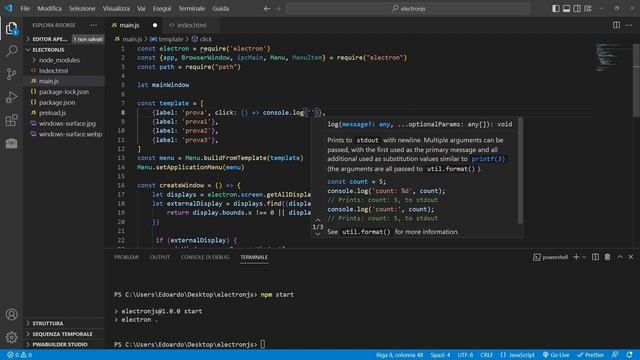Open Explorer panel more actions ellipsis
The image size is (640, 360).
pos(93,25)
